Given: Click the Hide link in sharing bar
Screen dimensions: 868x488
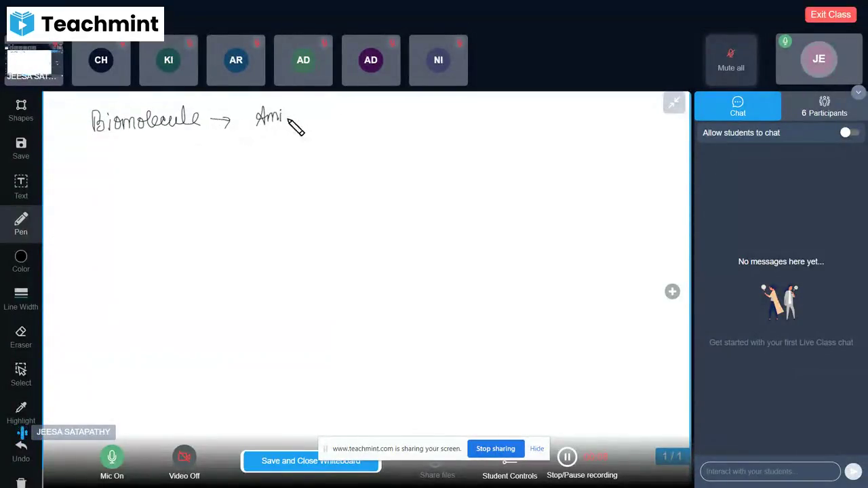Looking at the screenshot, I should 537,449.
